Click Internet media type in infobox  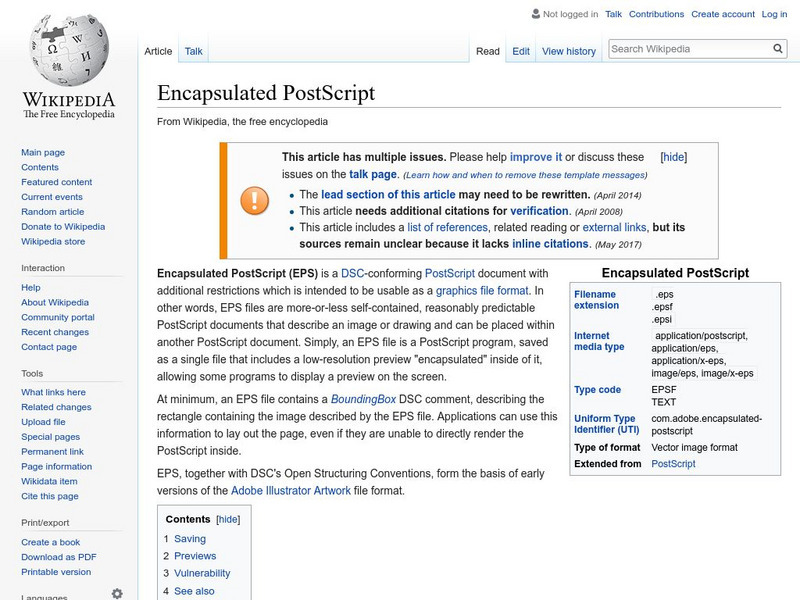(x=599, y=341)
